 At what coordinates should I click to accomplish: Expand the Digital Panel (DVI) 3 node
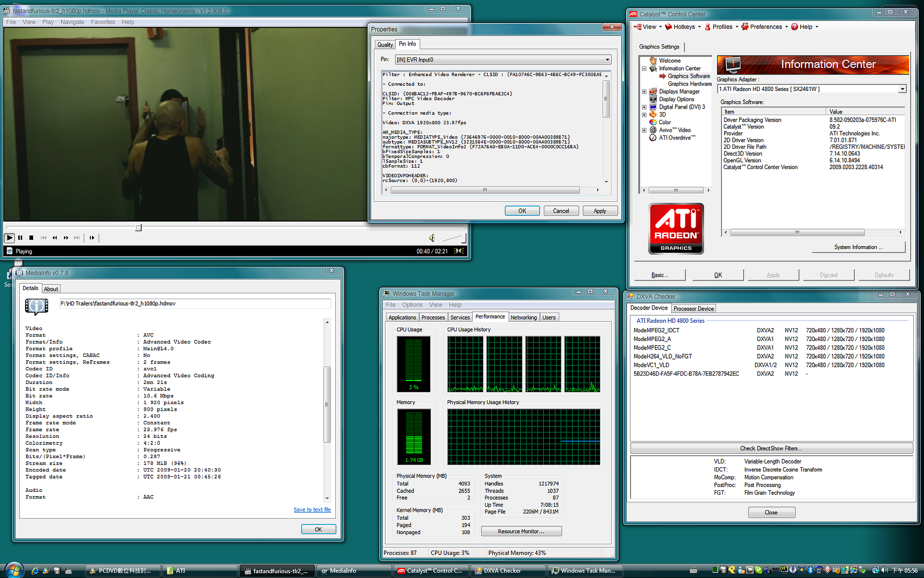click(x=644, y=107)
